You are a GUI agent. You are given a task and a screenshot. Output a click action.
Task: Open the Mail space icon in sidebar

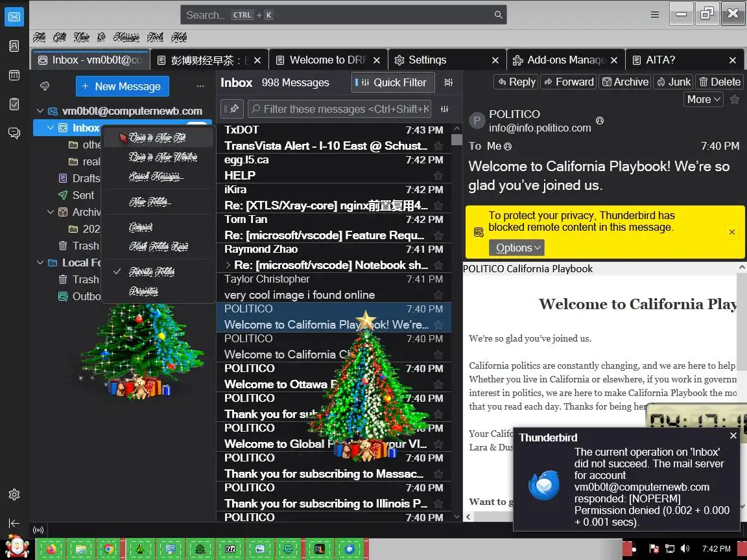click(14, 17)
